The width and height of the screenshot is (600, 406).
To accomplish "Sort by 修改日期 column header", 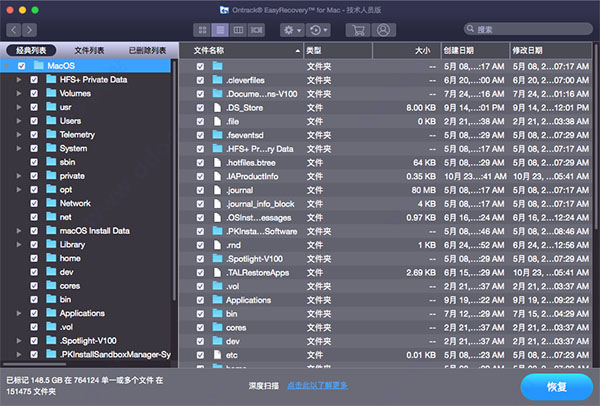I will click(x=550, y=51).
